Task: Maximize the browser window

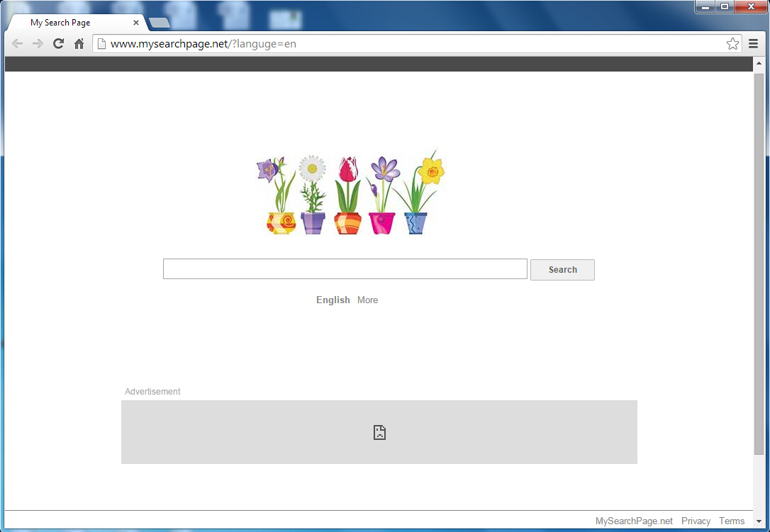Action: click(x=725, y=6)
